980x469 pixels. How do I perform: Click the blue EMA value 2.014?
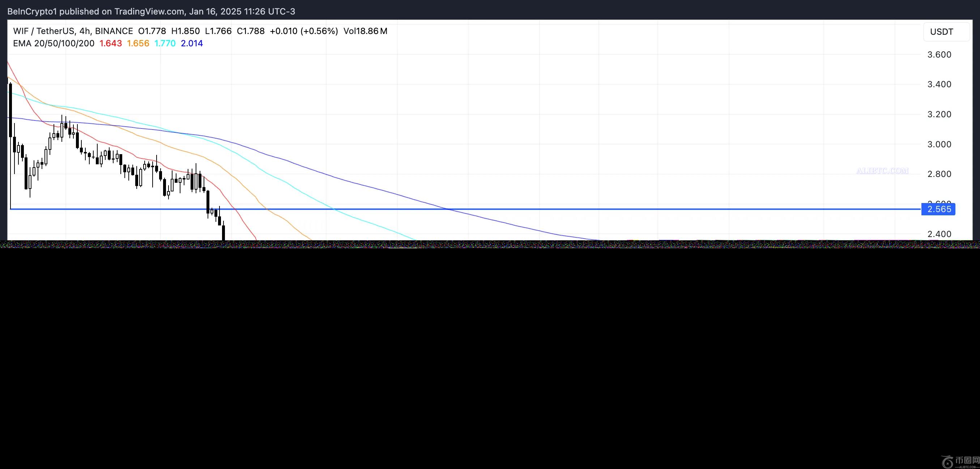pos(192,43)
